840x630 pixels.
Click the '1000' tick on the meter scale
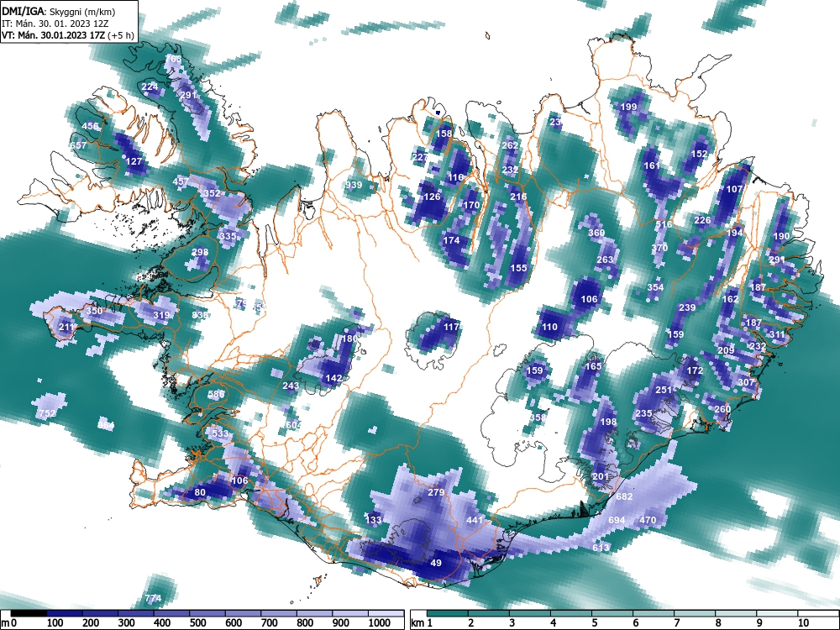pyautogui.click(x=380, y=623)
